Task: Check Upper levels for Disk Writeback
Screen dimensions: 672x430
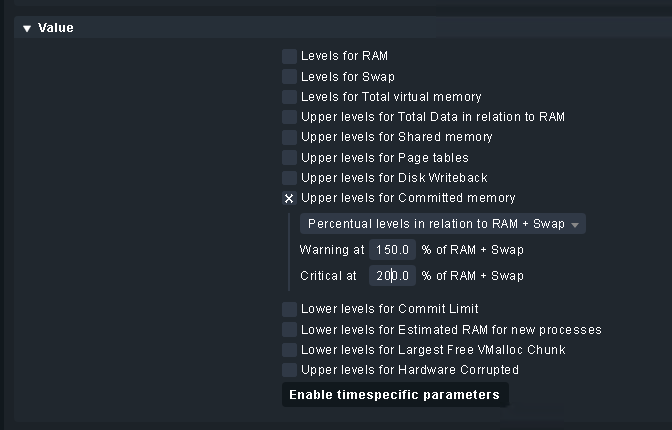Action: (289, 178)
